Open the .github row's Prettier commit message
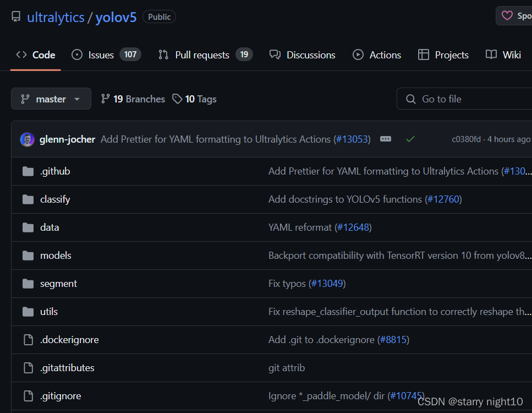 pos(385,171)
